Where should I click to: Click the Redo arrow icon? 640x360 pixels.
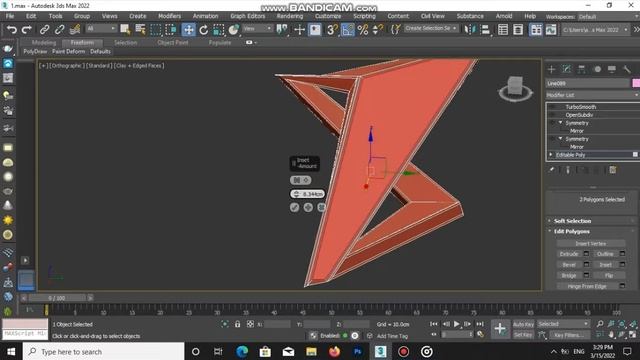pos(27,29)
